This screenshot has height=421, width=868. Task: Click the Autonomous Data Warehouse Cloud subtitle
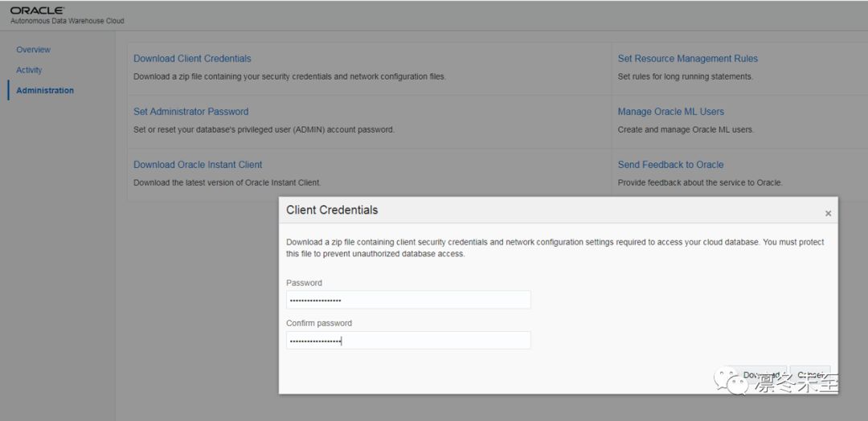tap(68, 21)
